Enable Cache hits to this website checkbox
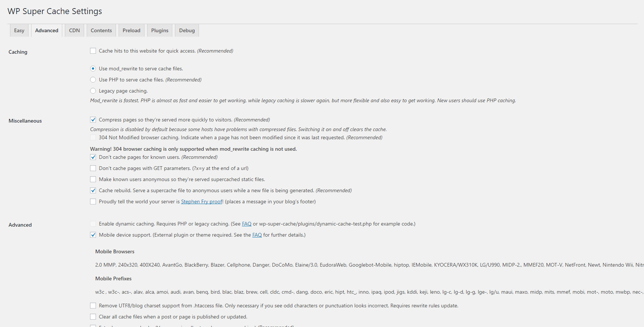The image size is (644, 327). [93, 51]
